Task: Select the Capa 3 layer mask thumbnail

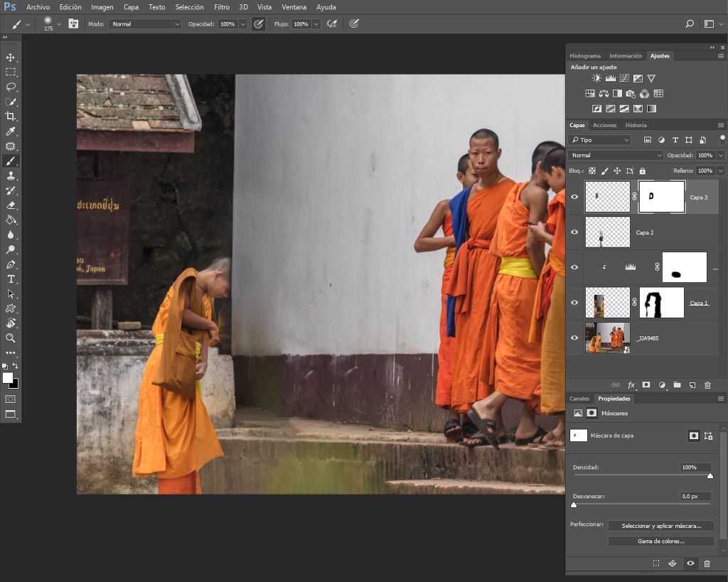Action: pyautogui.click(x=662, y=197)
